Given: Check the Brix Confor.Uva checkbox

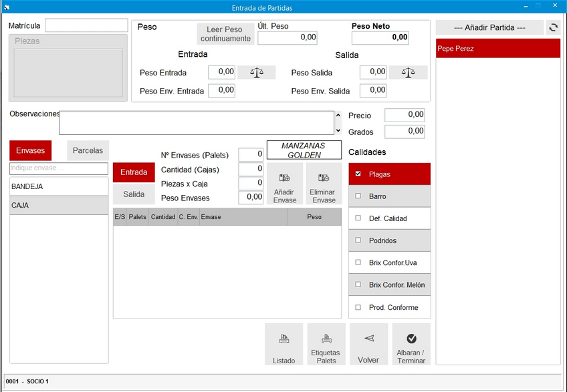Looking at the screenshot, I should (x=358, y=262).
